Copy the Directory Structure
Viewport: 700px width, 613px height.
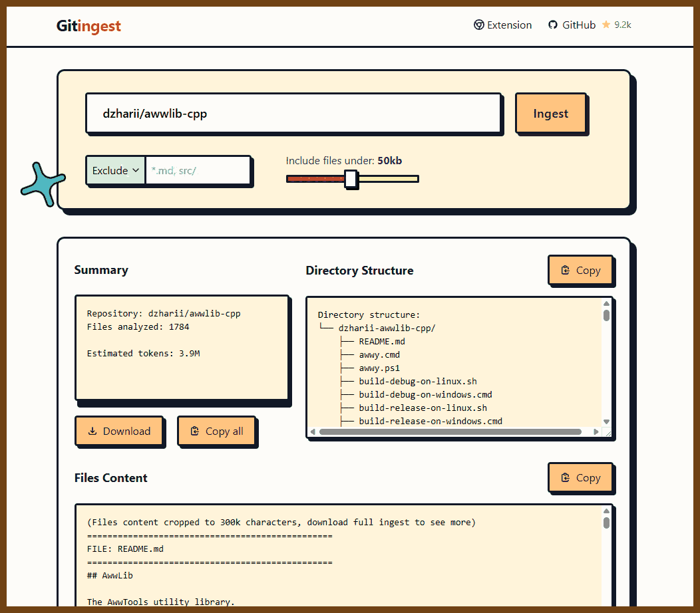[580, 271]
